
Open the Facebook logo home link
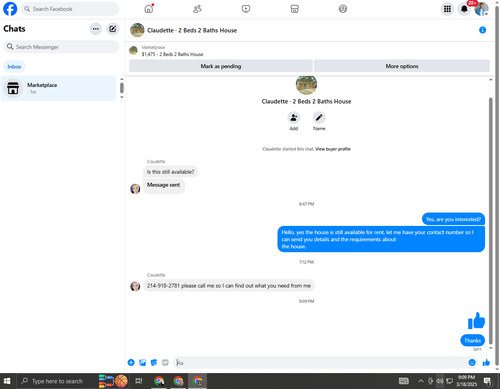pyautogui.click(x=10, y=9)
